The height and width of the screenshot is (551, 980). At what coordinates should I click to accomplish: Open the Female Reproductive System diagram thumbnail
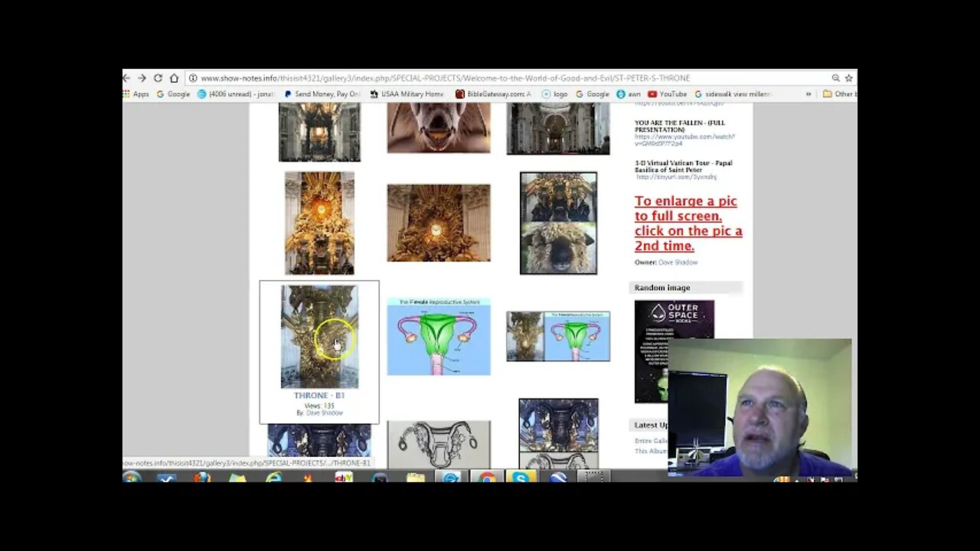click(439, 337)
